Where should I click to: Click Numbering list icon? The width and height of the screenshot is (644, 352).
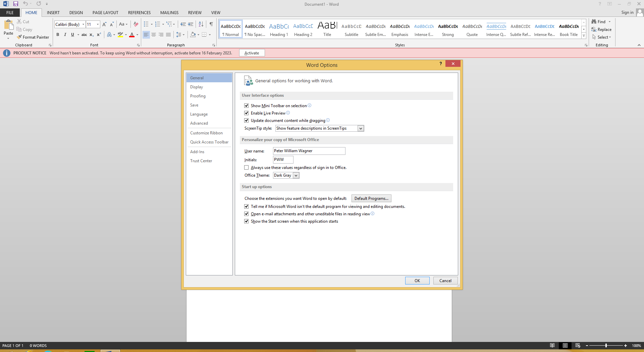click(158, 24)
